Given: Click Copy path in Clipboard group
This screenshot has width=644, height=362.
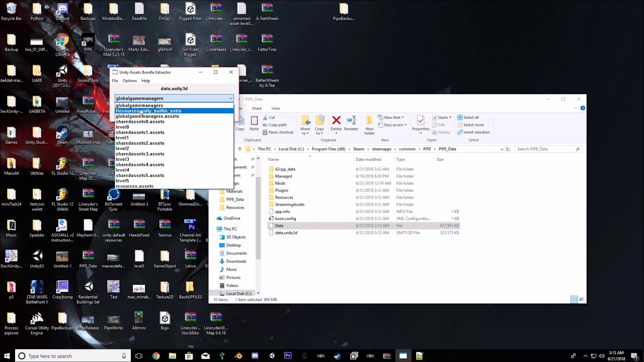Looking at the screenshot, I should click(274, 125).
